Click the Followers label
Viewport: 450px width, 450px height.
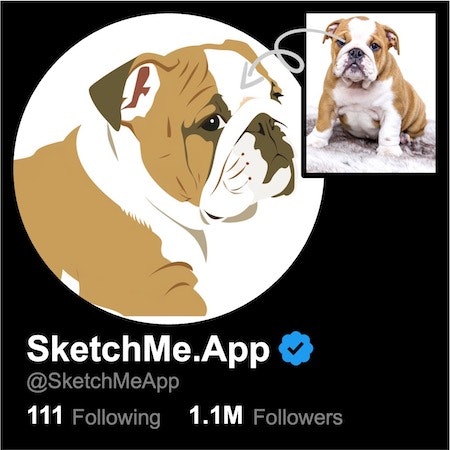pyautogui.click(x=298, y=417)
